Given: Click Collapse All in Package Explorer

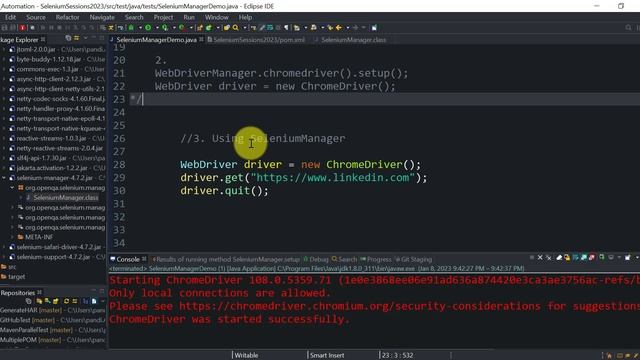Looking at the screenshot, I should point(68,38).
